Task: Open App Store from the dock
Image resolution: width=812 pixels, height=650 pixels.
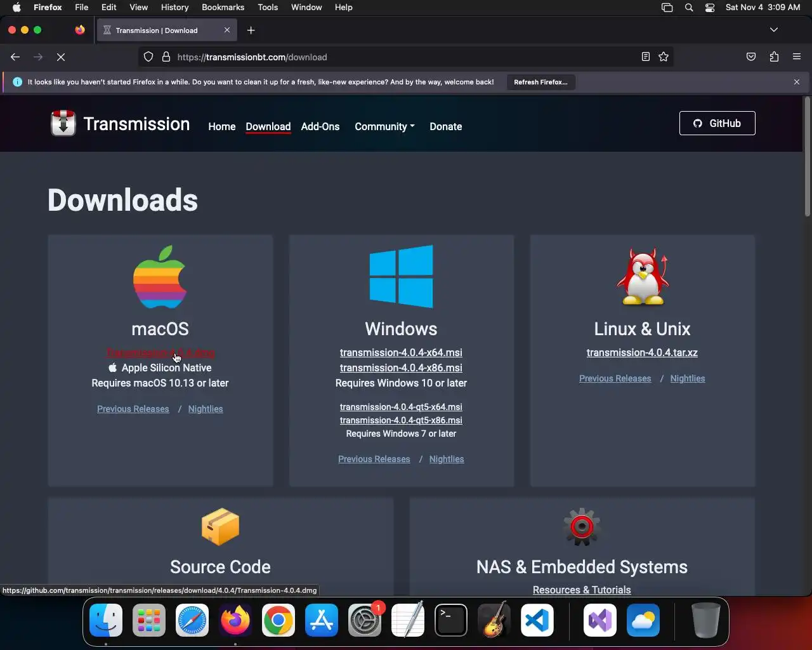Action: tap(322, 620)
